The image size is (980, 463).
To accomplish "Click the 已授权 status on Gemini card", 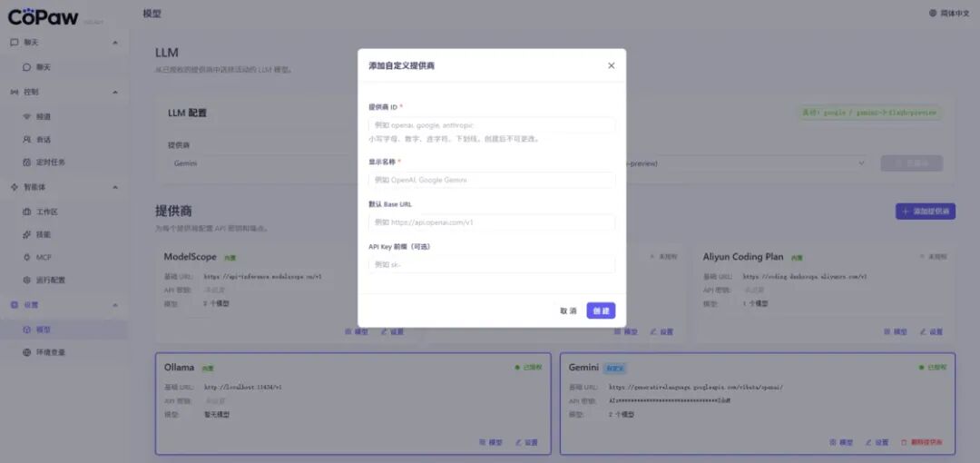I will click(933, 368).
